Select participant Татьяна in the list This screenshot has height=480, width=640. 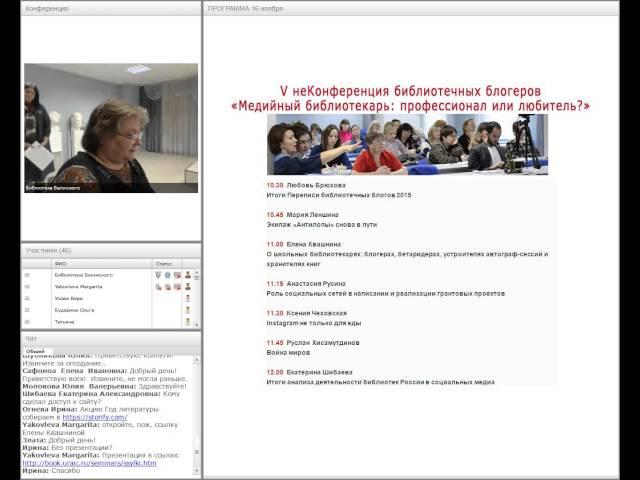[65, 322]
